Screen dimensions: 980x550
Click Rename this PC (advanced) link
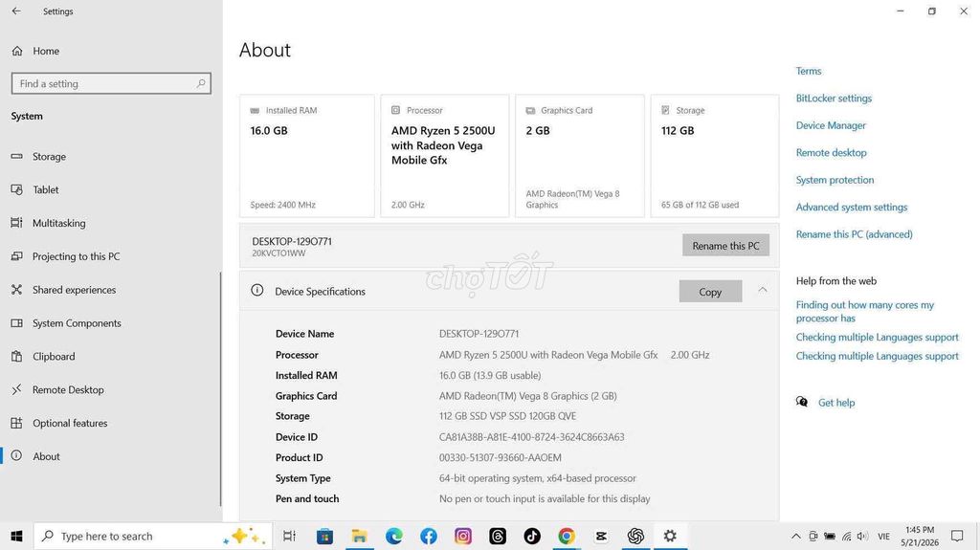click(x=854, y=234)
